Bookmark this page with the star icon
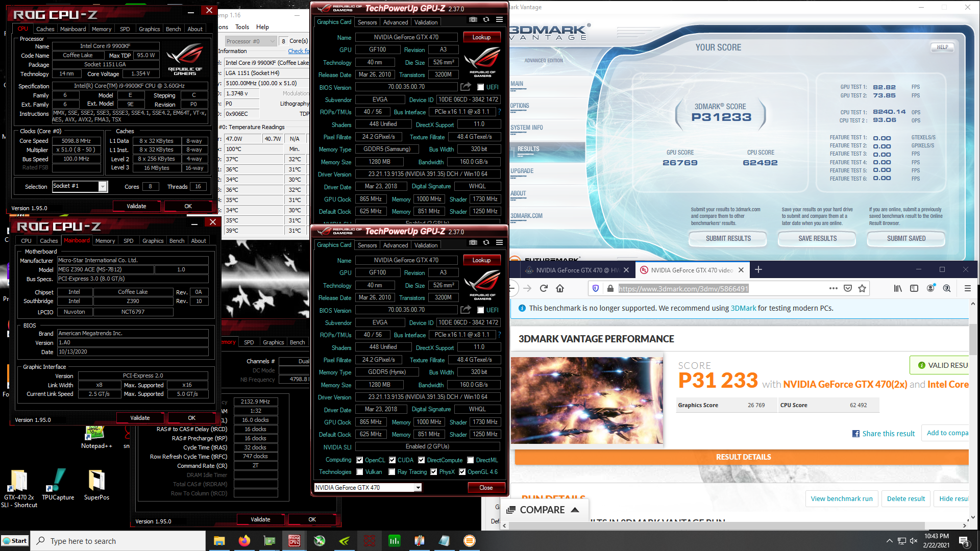This screenshot has height=551, width=980. (x=862, y=289)
